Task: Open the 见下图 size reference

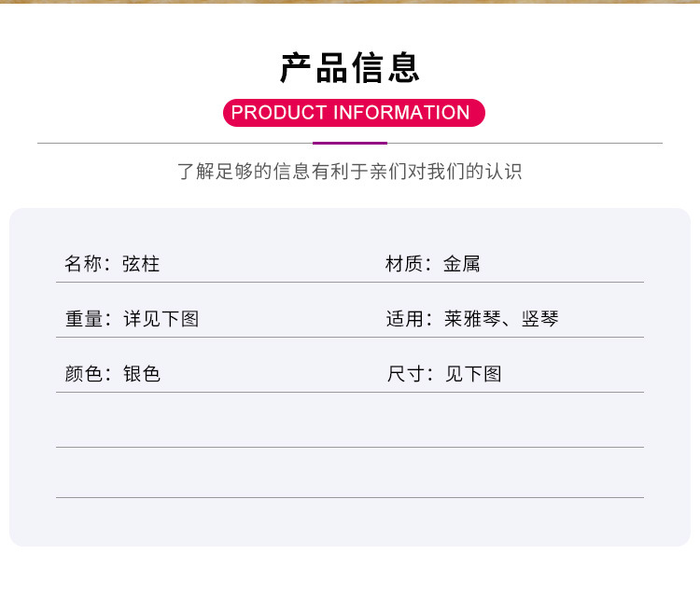Action: pos(473,374)
